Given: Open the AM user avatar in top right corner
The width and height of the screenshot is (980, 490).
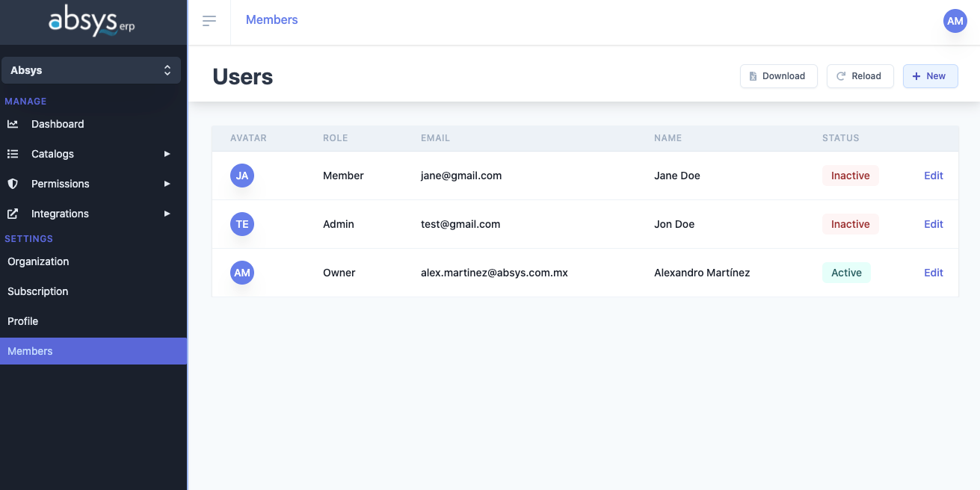Looking at the screenshot, I should [955, 21].
